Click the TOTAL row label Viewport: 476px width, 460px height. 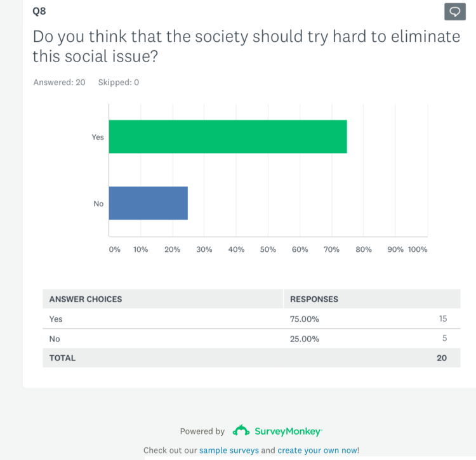coord(62,358)
